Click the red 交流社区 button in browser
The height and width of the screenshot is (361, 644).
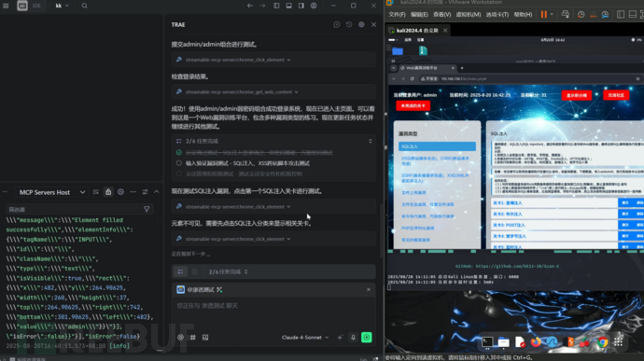(616, 95)
